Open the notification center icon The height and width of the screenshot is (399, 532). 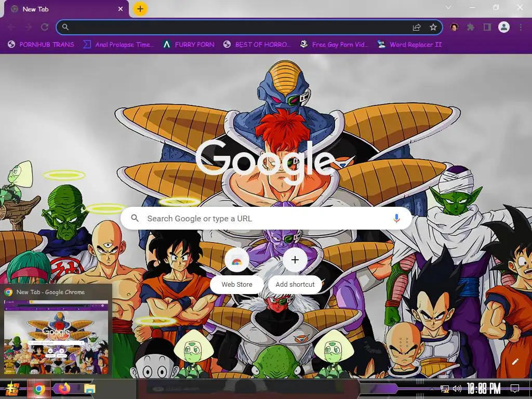[515, 389]
